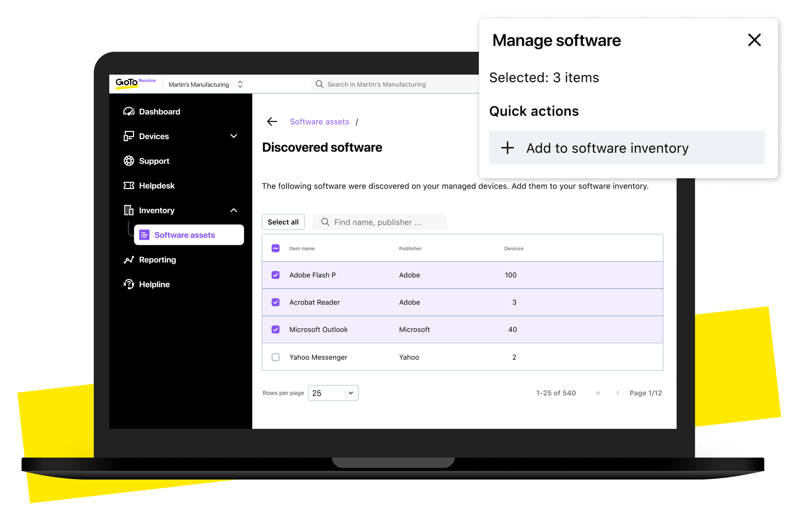Check the Yahoo Messenger checkbox
The width and height of the screenshot is (798, 532).
[x=275, y=357]
